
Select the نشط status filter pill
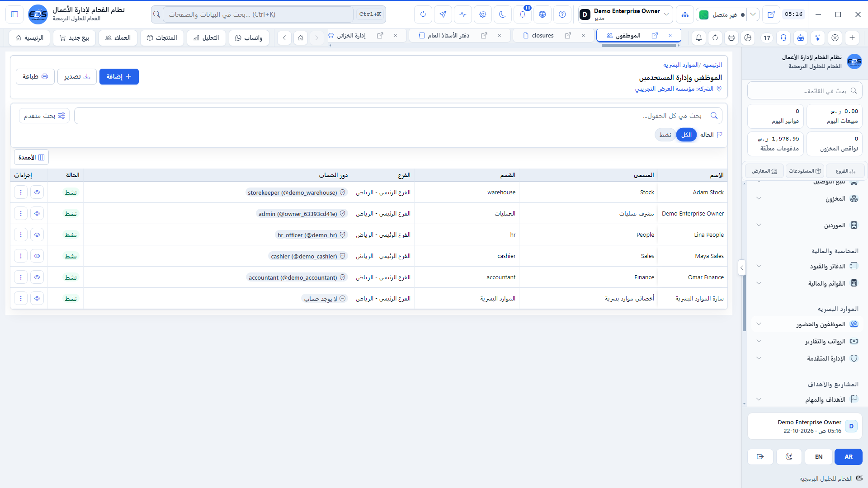[x=665, y=135]
